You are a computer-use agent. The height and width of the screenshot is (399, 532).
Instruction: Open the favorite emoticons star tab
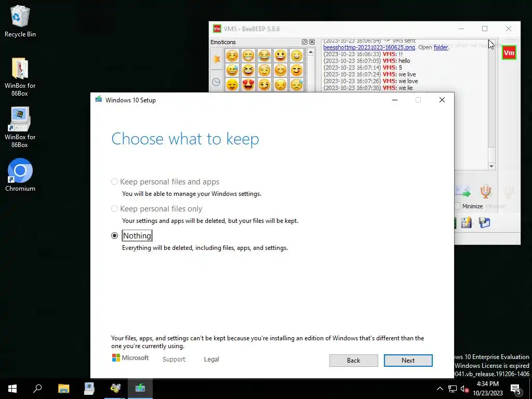(217, 59)
